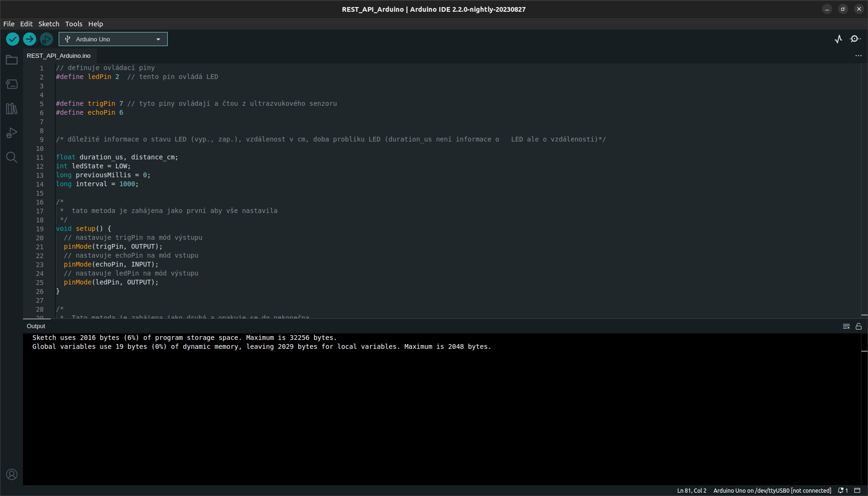Click the Upload sketch button

coord(29,39)
